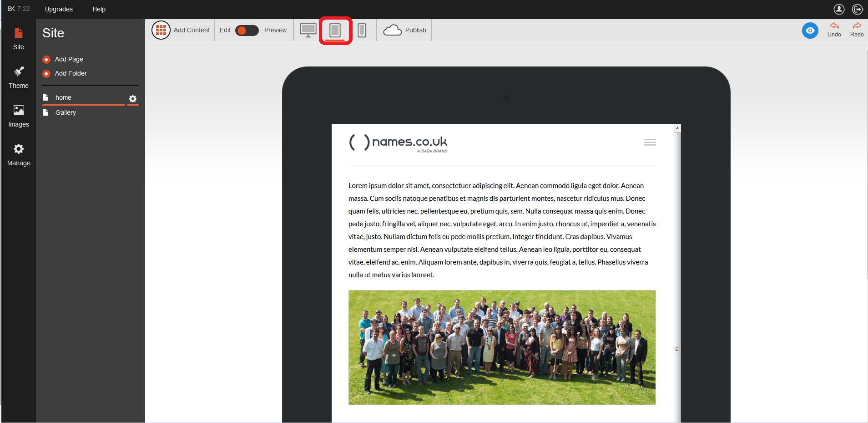This screenshot has height=423, width=868.
Task: Open the Manage gear in sidebar
Action: (x=19, y=149)
